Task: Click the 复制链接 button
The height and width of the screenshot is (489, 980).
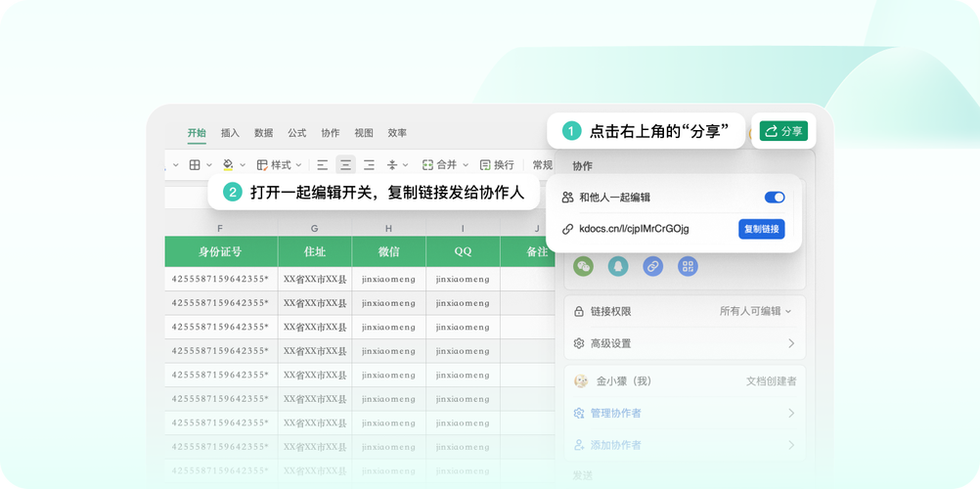Action: click(x=761, y=229)
